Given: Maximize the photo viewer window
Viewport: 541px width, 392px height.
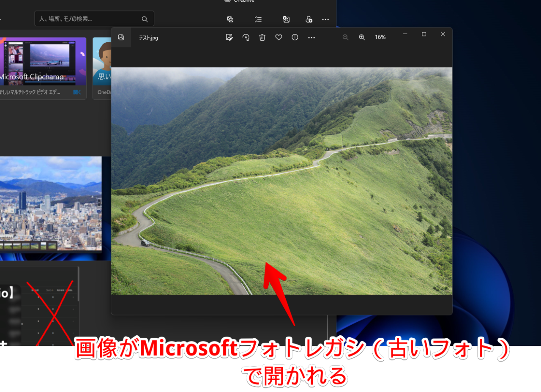Looking at the screenshot, I should (424, 34).
